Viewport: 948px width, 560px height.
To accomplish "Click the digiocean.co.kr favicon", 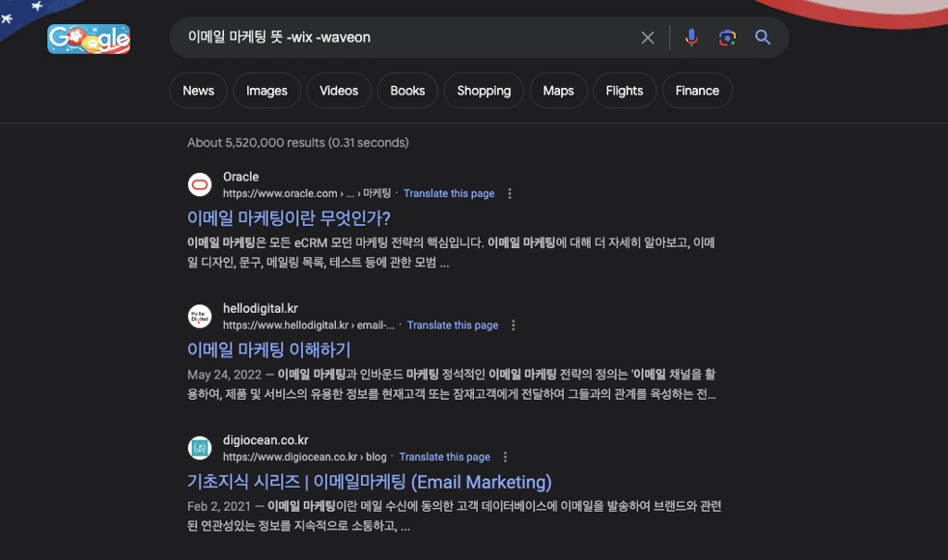I will tap(200, 448).
